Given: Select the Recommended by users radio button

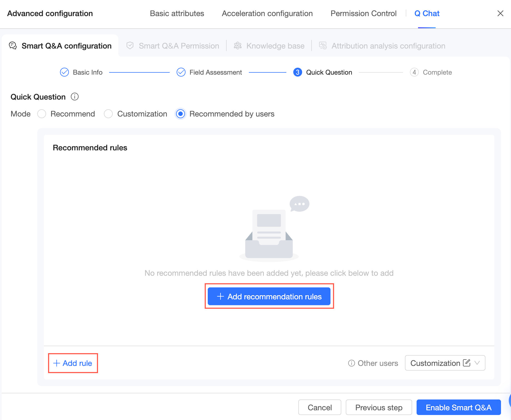Looking at the screenshot, I should (x=181, y=114).
